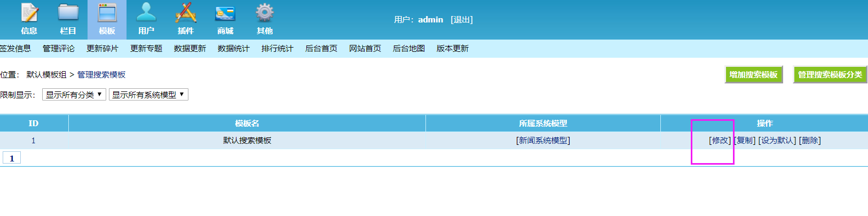The width and height of the screenshot is (868, 216).
Task: Click the 模板名 column header
Action: pos(247,124)
